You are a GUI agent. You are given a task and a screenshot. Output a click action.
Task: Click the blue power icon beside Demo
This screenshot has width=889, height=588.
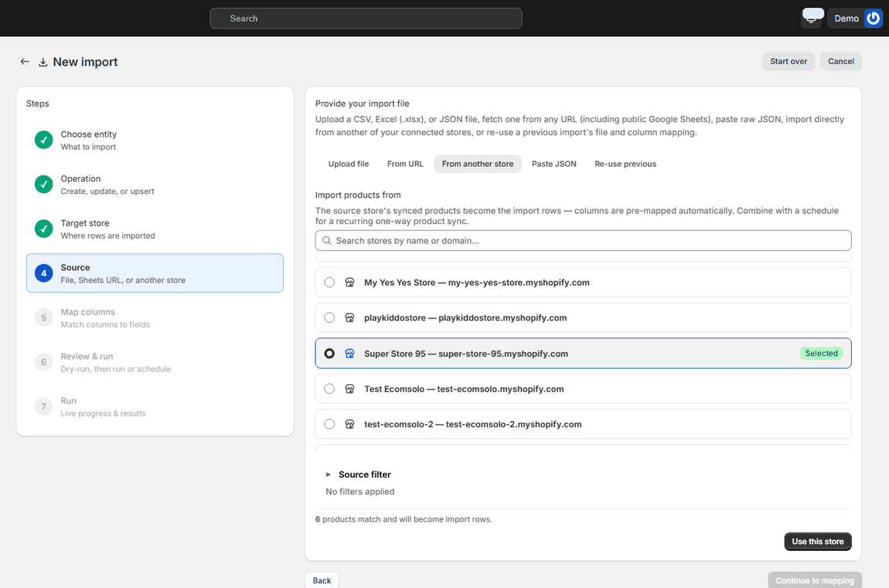[x=873, y=18]
